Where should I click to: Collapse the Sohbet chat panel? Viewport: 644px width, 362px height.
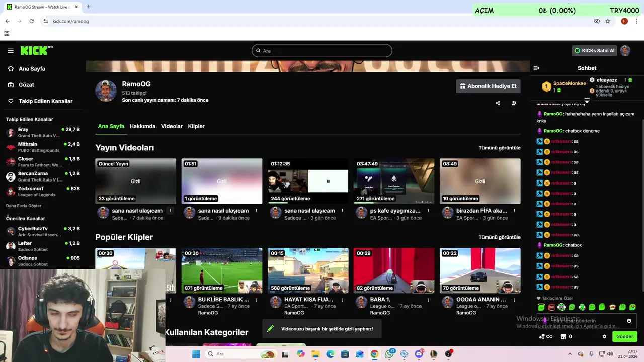[536, 68]
